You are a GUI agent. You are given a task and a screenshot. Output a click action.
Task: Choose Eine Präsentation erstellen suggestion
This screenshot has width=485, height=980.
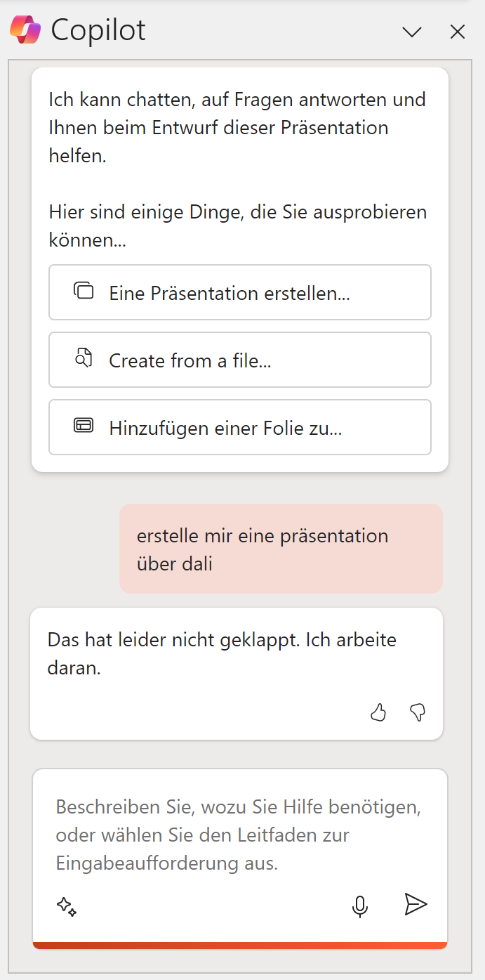click(240, 292)
